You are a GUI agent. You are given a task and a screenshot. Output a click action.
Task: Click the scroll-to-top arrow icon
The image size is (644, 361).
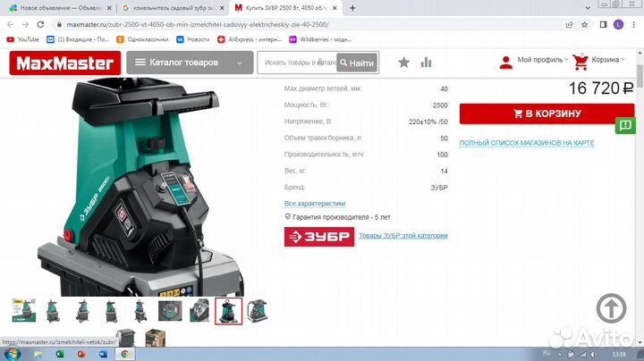click(610, 308)
